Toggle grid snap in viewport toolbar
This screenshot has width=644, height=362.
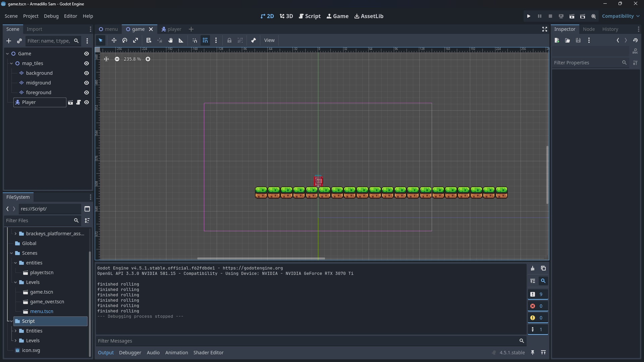coord(205,40)
